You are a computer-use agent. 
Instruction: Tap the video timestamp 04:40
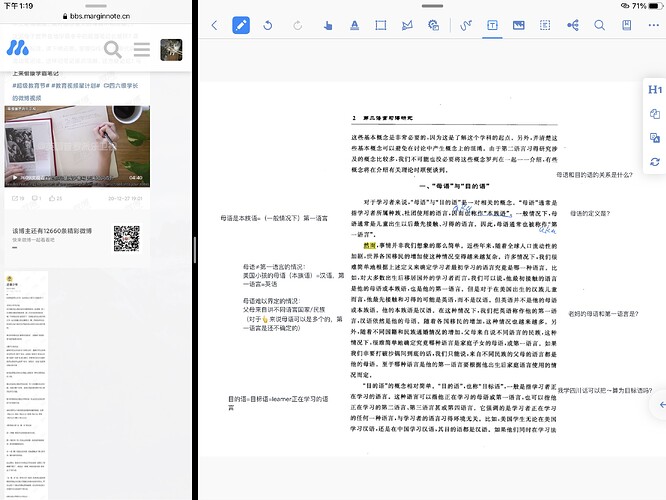click(135, 178)
